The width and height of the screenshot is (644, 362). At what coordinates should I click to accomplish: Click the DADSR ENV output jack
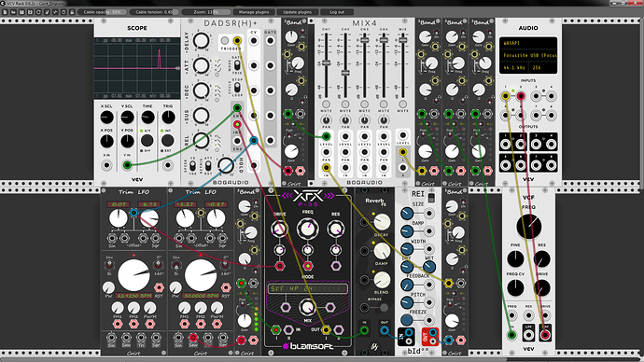tap(237, 108)
